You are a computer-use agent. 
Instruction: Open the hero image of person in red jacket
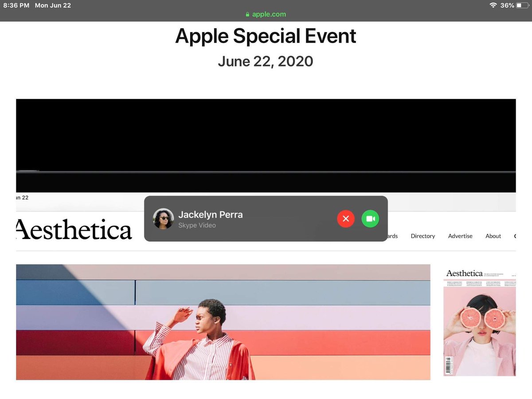point(223,322)
